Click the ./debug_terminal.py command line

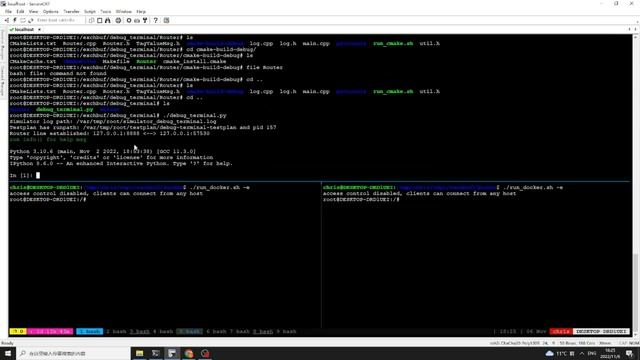(118, 116)
